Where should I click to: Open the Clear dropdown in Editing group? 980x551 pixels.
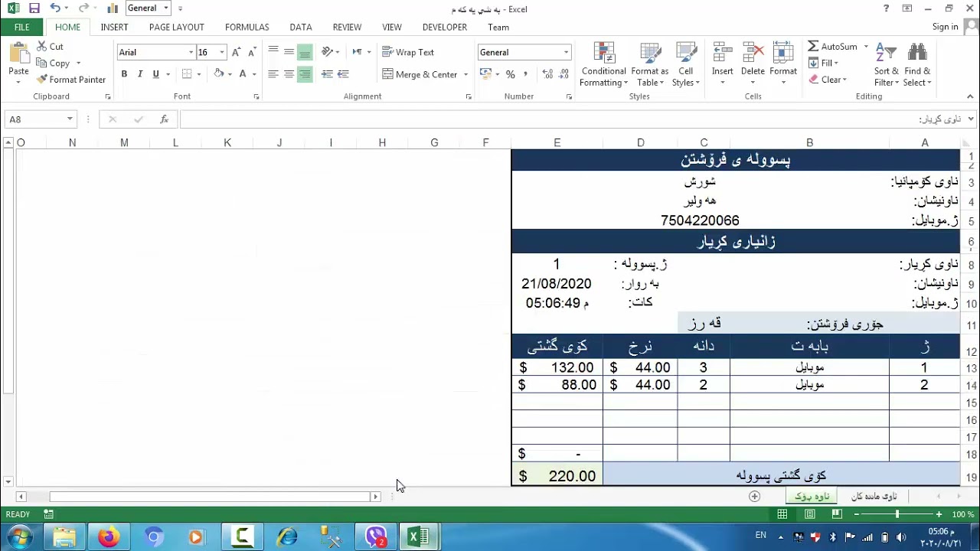pyautogui.click(x=828, y=80)
